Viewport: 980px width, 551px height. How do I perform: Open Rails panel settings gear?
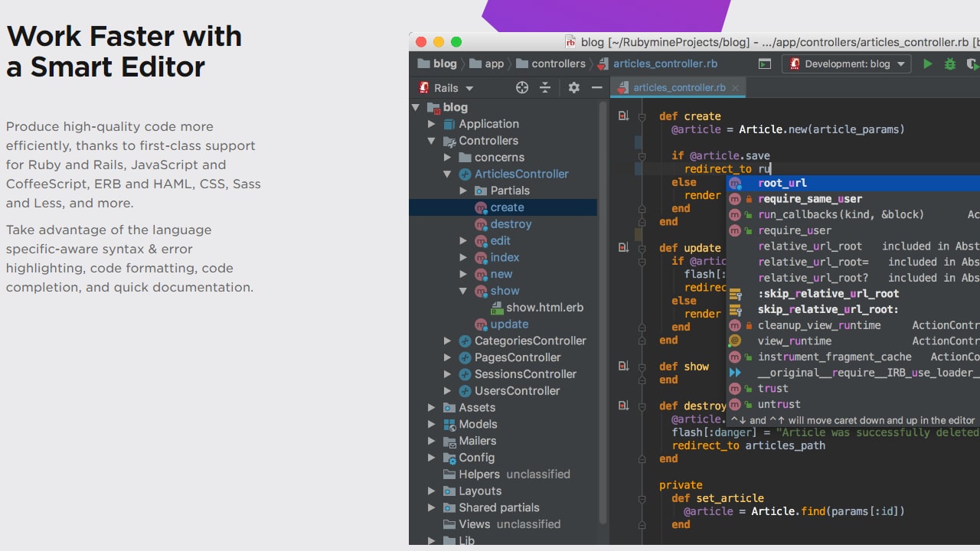573,88
